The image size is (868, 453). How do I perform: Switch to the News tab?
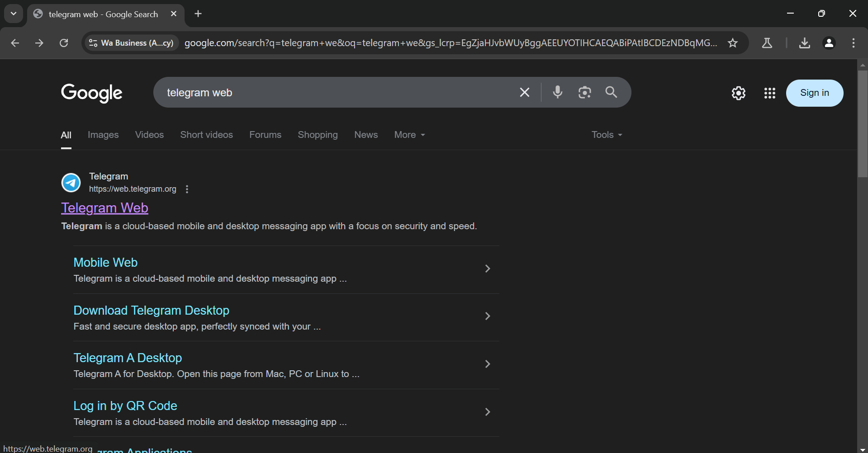pyautogui.click(x=366, y=135)
